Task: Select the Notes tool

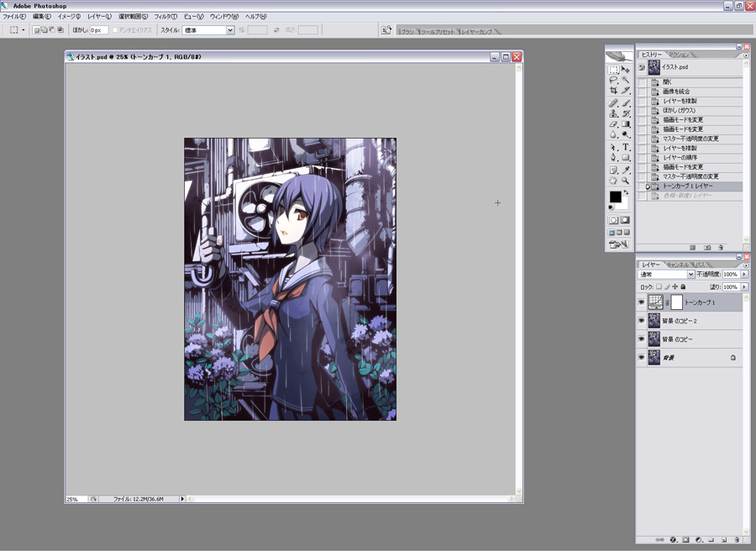Action: (x=613, y=171)
